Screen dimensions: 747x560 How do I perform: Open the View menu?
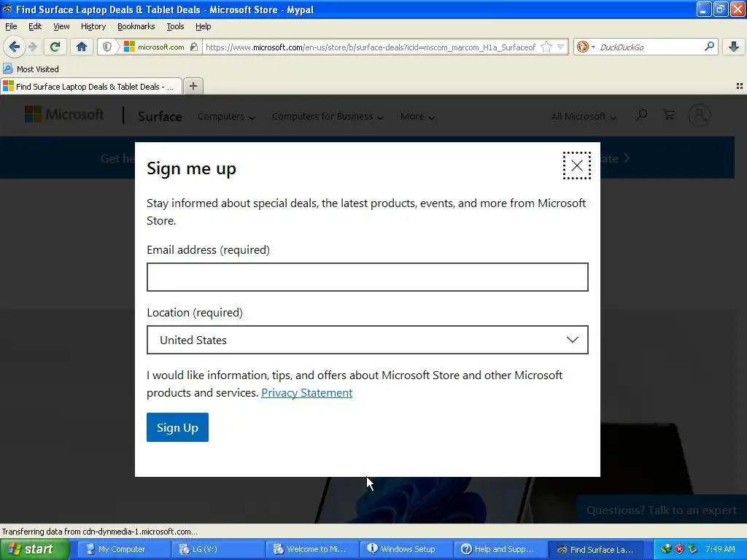61,26
